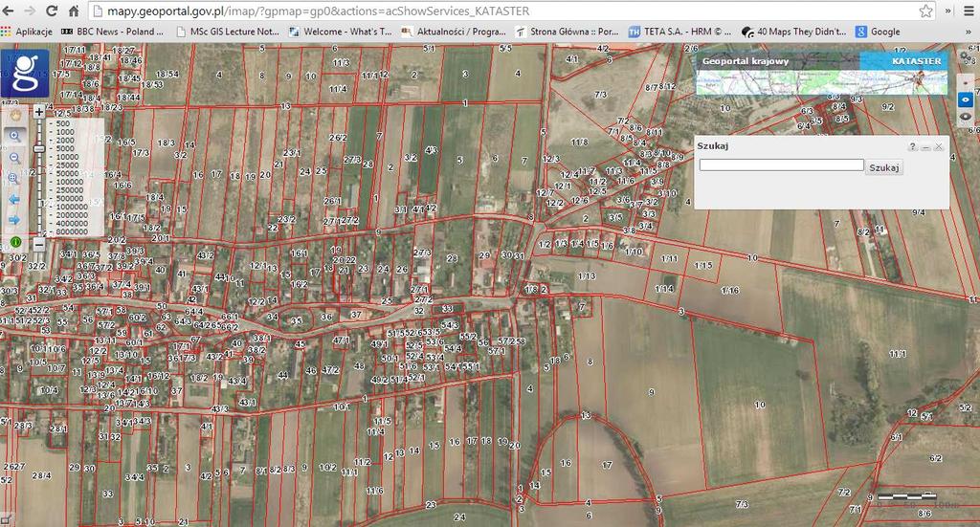Image resolution: width=980 pixels, height=527 pixels.
Task: Toggle the blue eye layer visibility button
Action: click(x=966, y=99)
